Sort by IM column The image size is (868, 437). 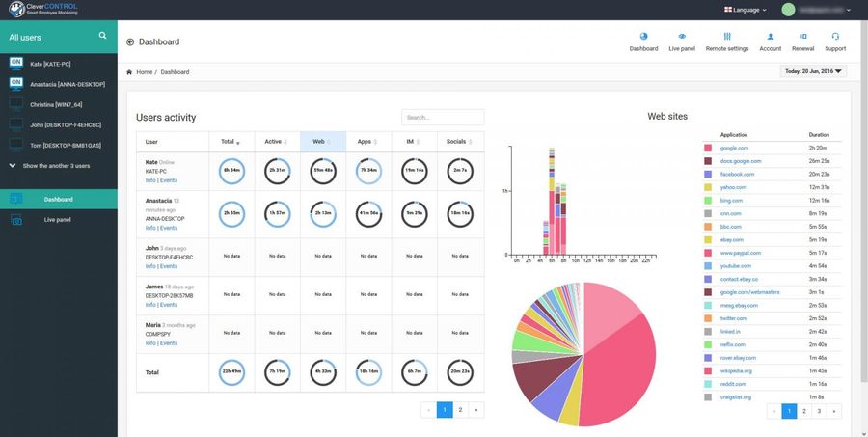414,142
